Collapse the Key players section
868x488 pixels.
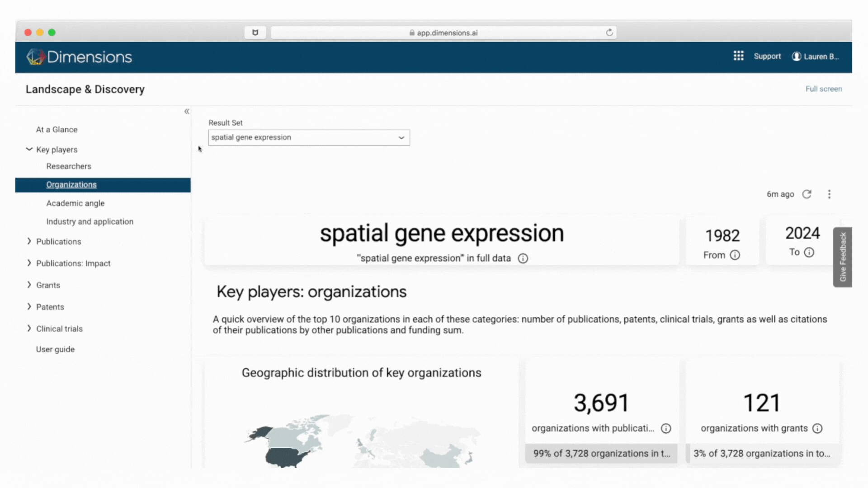pyautogui.click(x=29, y=150)
